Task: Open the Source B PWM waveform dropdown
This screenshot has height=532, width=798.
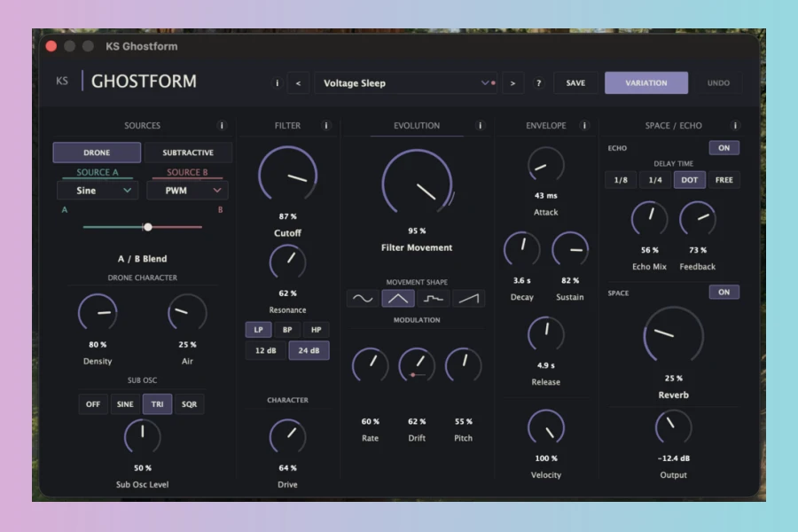Action: (x=187, y=191)
